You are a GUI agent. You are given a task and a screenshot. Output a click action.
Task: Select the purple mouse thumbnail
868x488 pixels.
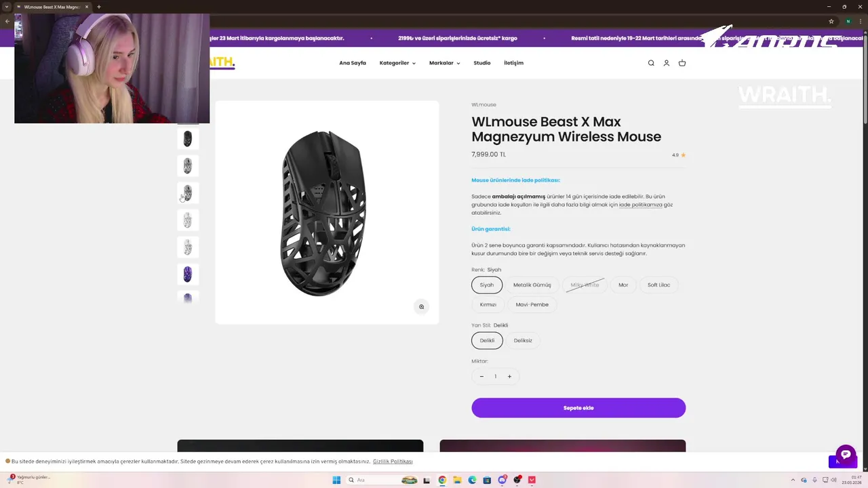(x=188, y=274)
